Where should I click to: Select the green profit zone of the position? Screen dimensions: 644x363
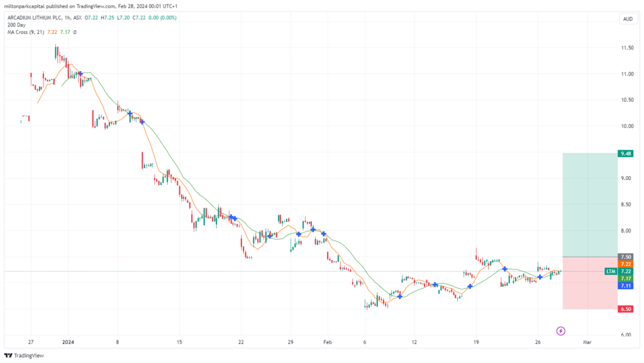590,205
